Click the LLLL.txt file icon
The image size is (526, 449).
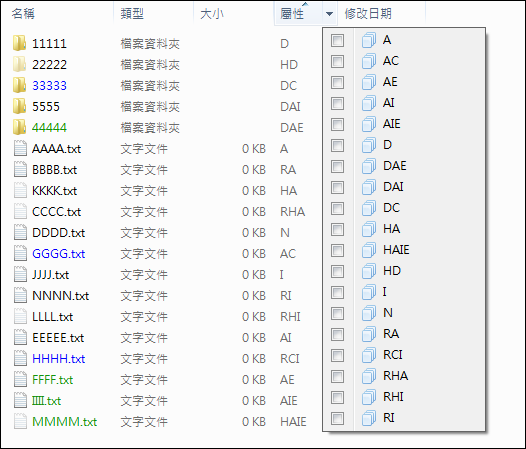[x=20, y=316]
